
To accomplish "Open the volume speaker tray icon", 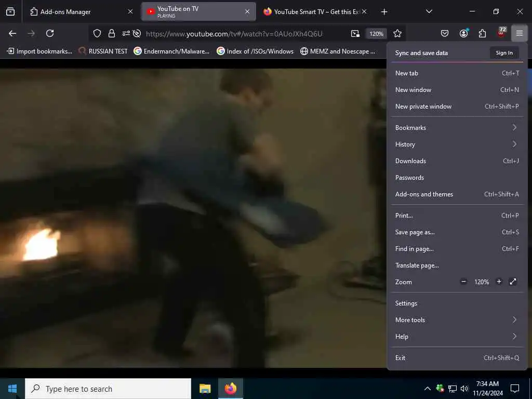I will click(464, 389).
